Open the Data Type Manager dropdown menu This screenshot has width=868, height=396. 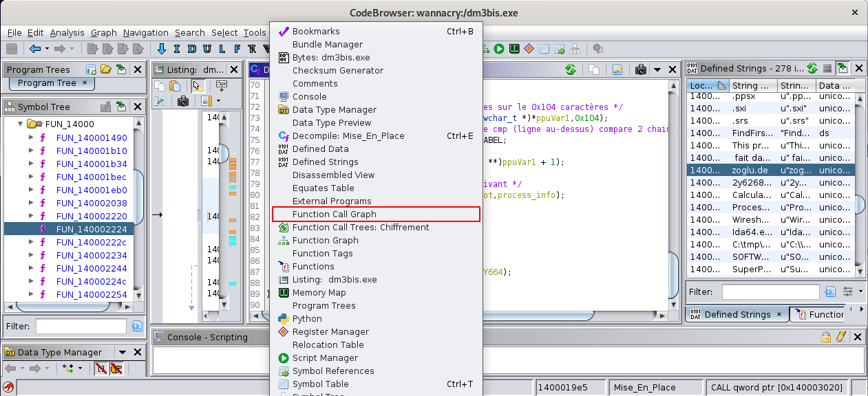[x=122, y=352]
